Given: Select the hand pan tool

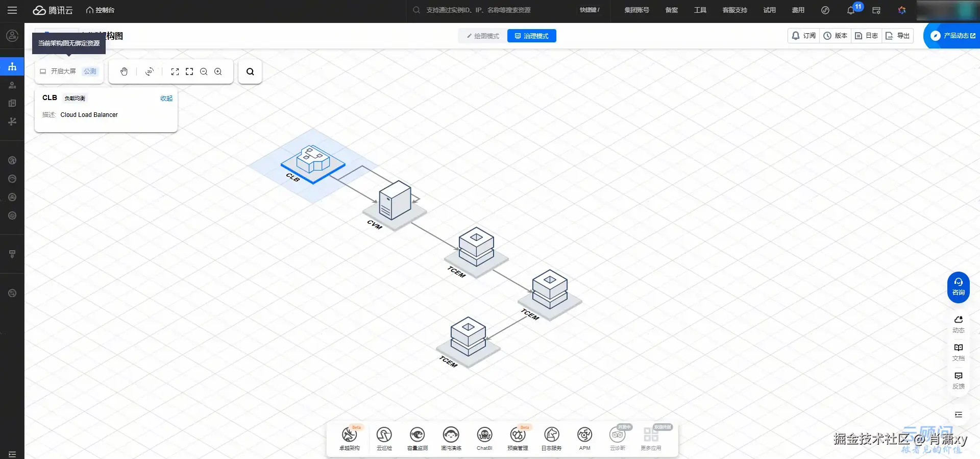Looking at the screenshot, I should pyautogui.click(x=124, y=71).
